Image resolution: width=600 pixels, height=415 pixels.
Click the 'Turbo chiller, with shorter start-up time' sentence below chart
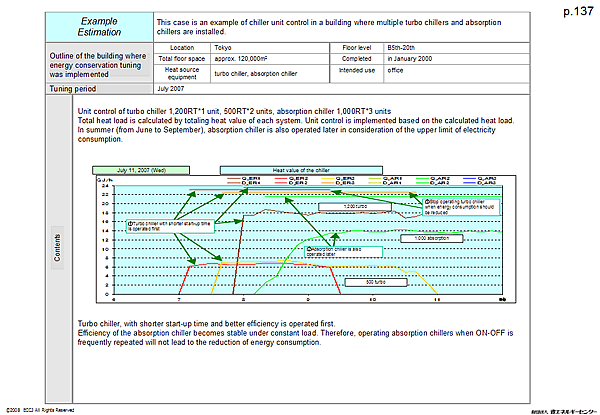(x=206, y=324)
